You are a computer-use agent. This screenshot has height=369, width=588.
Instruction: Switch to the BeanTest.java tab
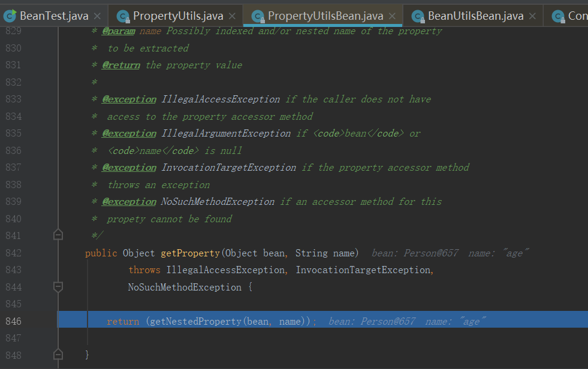coord(54,16)
